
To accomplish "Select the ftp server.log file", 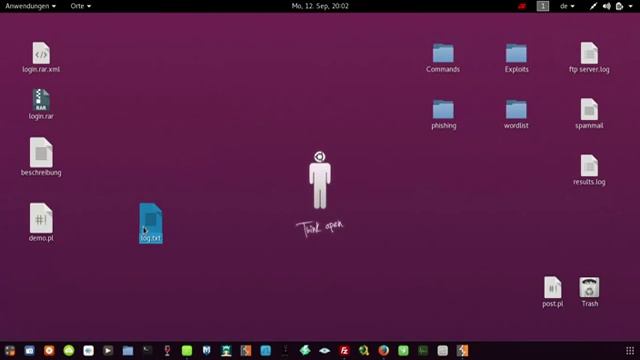I will pos(589,53).
